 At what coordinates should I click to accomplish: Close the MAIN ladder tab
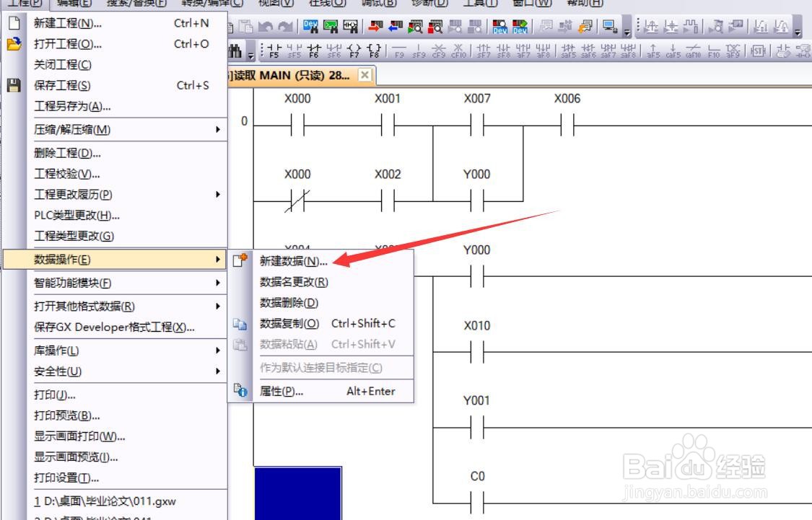tap(365, 75)
